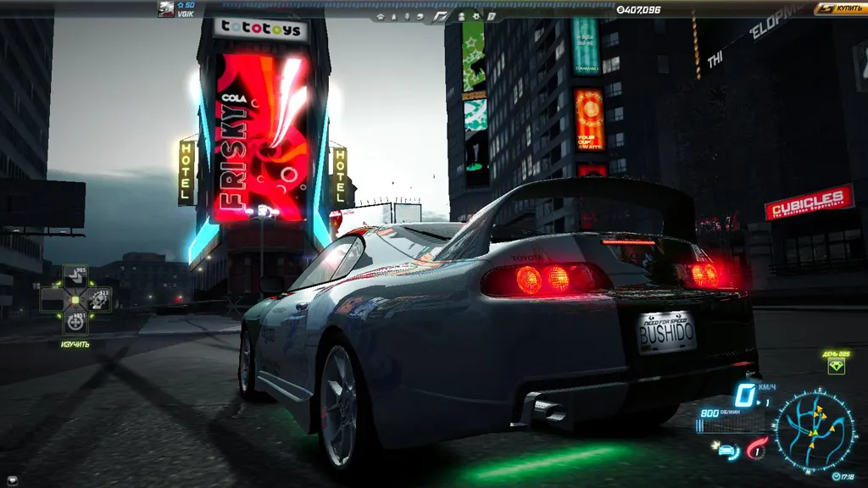Screen dimensions: 868x488
Task: Open the settings gear icon in top bar
Action: [x=476, y=17]
